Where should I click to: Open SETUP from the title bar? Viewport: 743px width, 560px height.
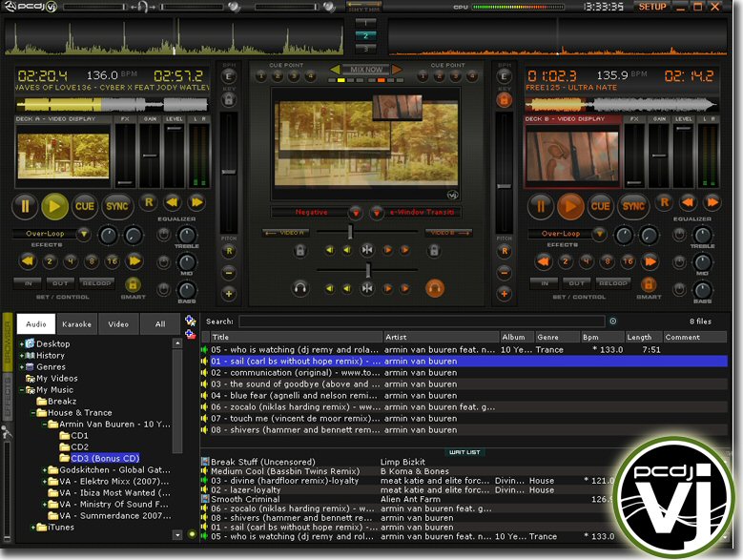(652, 7)
